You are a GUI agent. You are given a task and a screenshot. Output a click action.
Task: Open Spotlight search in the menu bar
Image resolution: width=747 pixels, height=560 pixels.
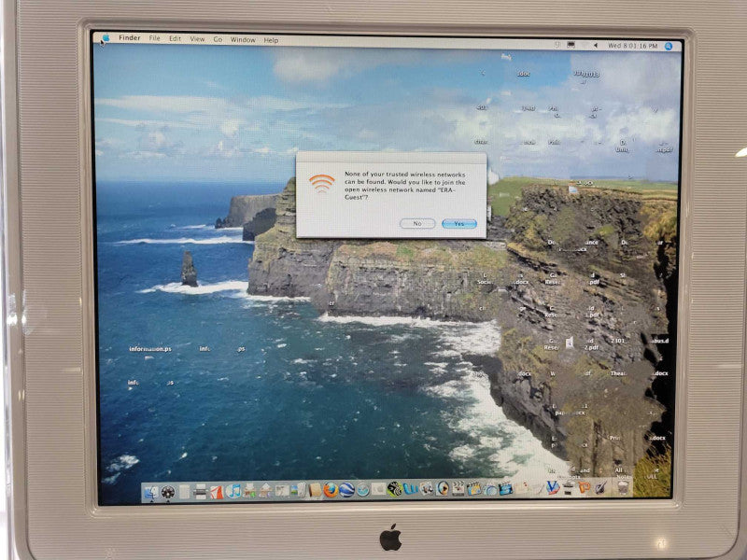[x=669, y=46]
